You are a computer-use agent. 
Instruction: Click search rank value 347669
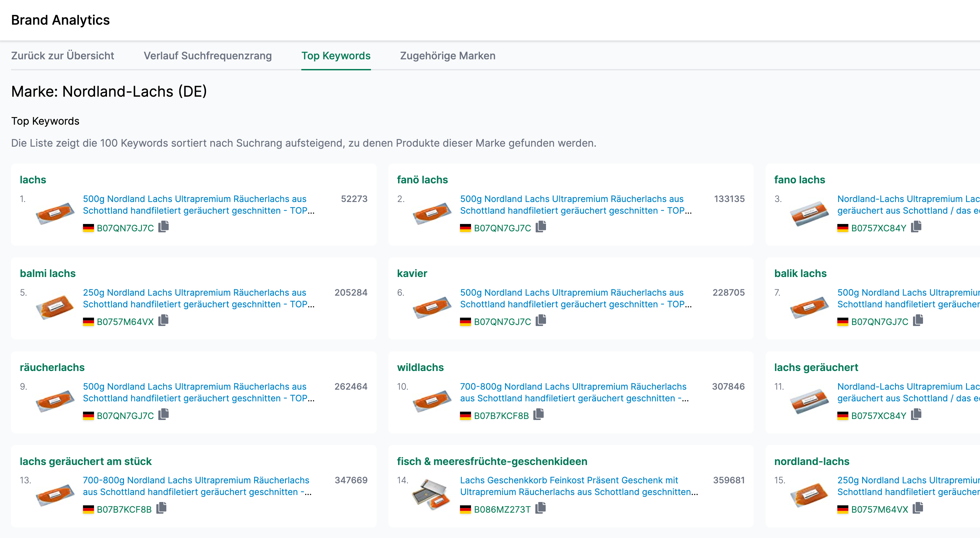351,480
